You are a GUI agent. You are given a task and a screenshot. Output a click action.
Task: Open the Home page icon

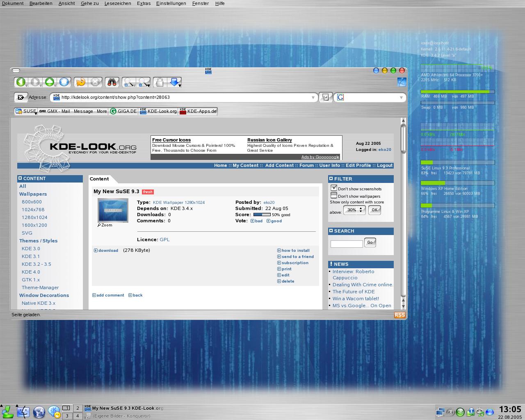[x=64, y=82]
